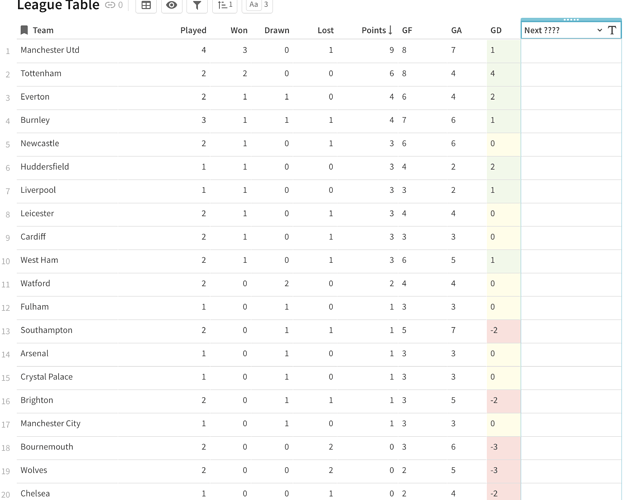Screen dimensions: 625x500
Task: Click the Won column header
Action: [x=239, y=30]
